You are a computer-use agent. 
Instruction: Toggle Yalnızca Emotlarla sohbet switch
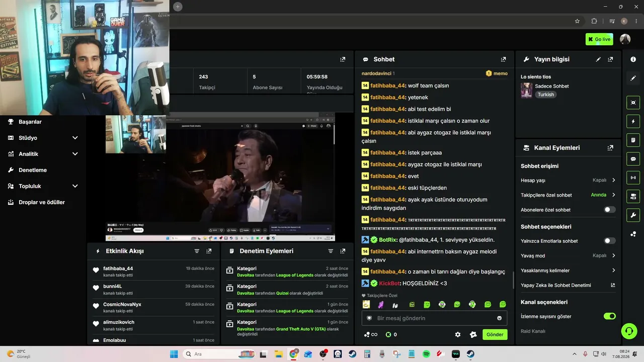point(609,241)
